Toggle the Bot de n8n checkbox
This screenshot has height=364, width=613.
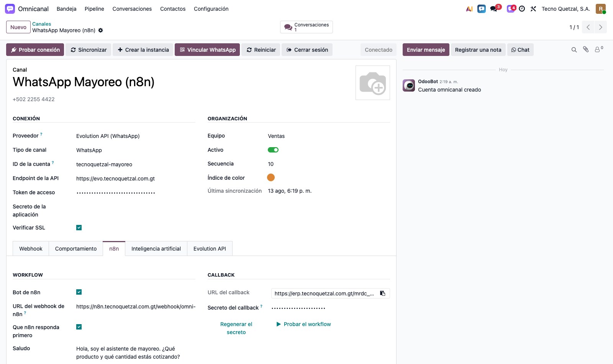point(79,292)
